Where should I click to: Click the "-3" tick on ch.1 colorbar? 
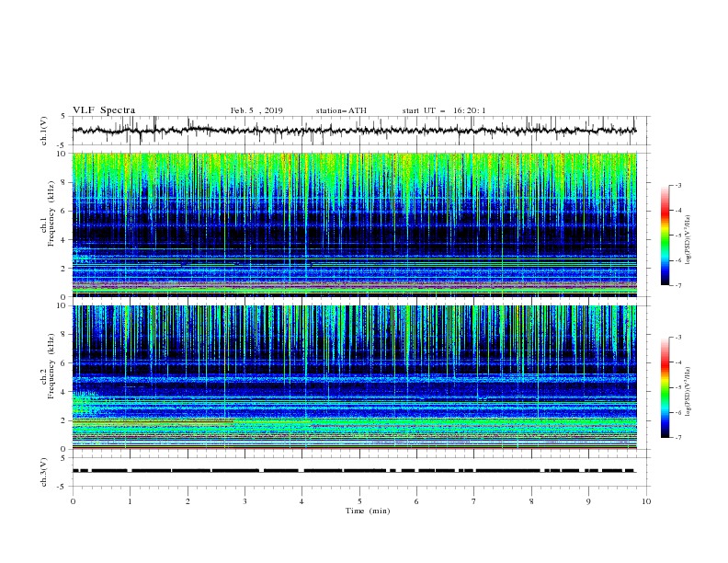click(x=677, y=185)
